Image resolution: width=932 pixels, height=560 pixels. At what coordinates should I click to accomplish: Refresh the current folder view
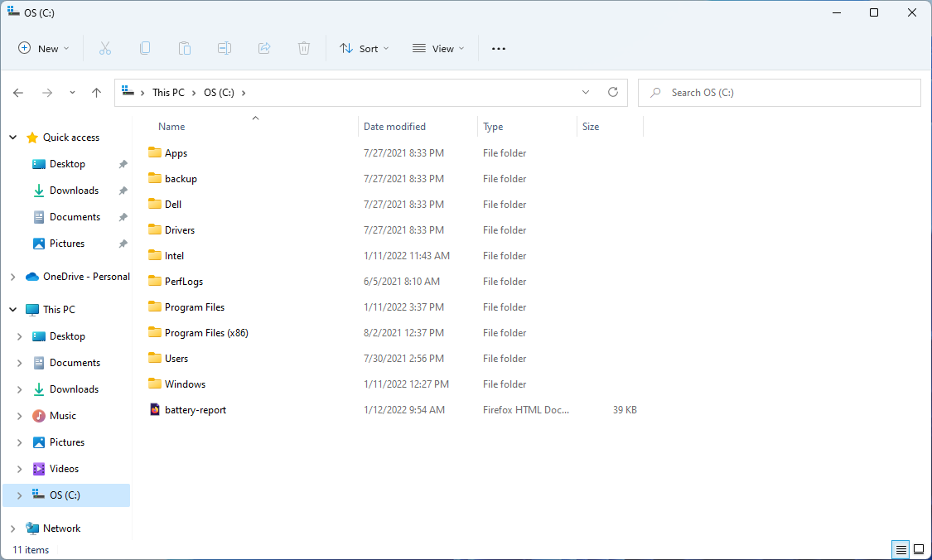(613, 92)
